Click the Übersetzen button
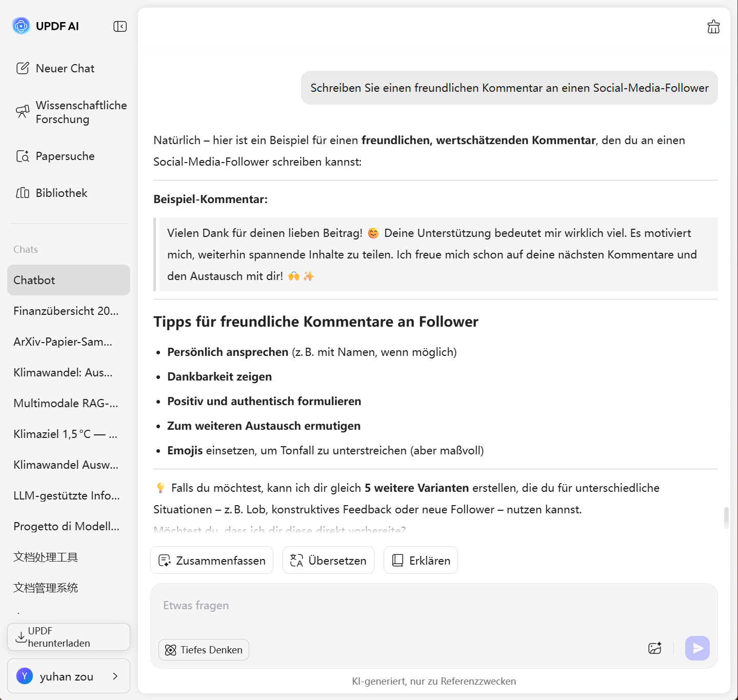The image size is (738, 700). click(x=328, y=561)
